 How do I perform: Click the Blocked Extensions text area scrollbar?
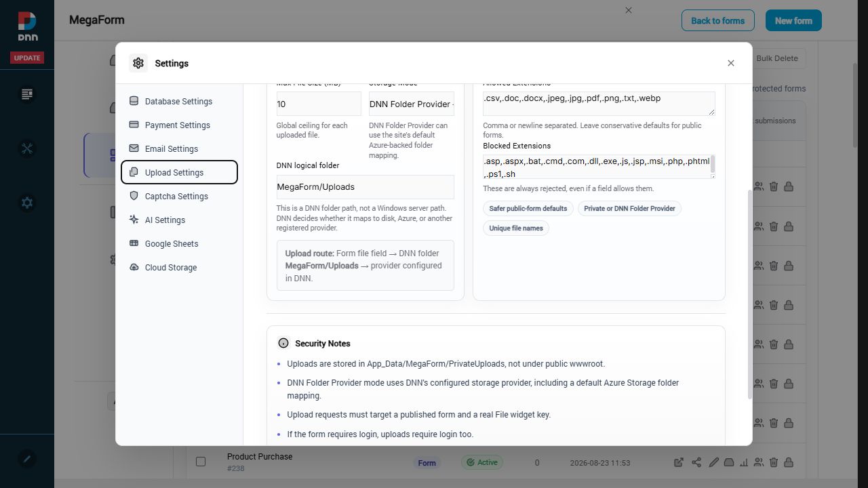pos(713,164)
